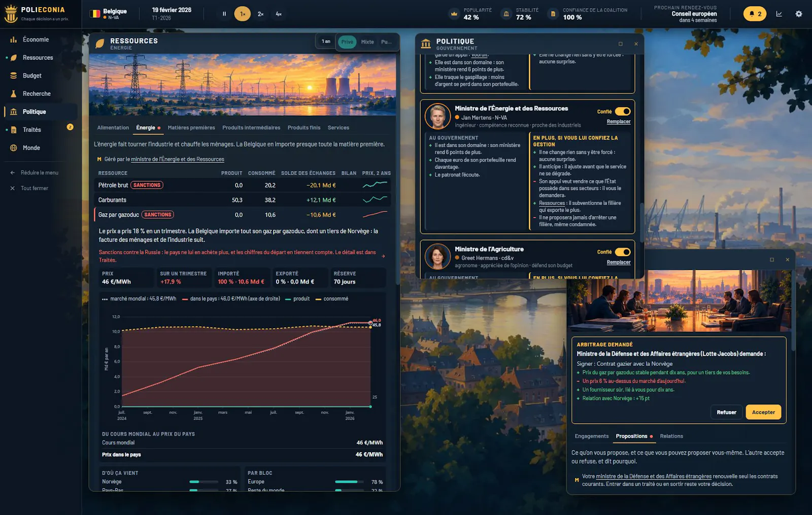Set game speed to 4x
This screenshot has height=515, width=812.
279,14
